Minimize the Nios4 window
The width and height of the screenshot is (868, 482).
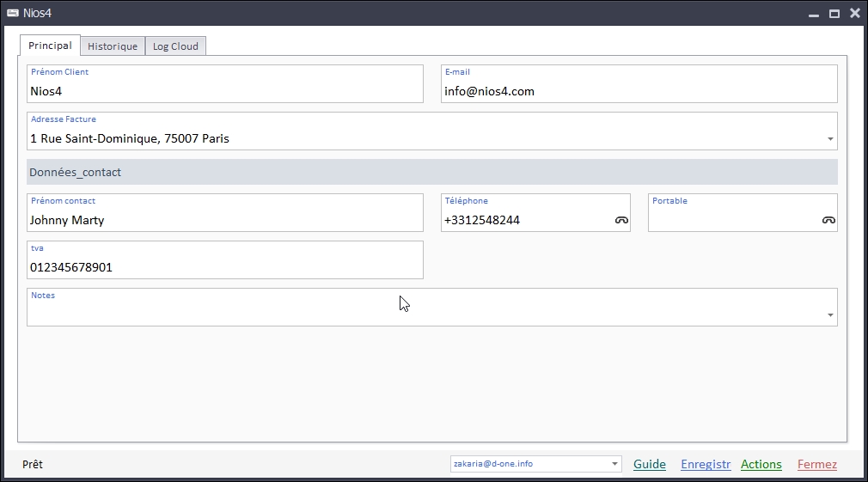point(813,14)
